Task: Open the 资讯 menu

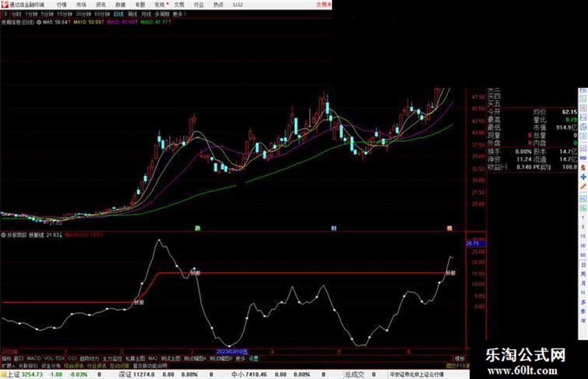Action: click(x=101, y=5)
